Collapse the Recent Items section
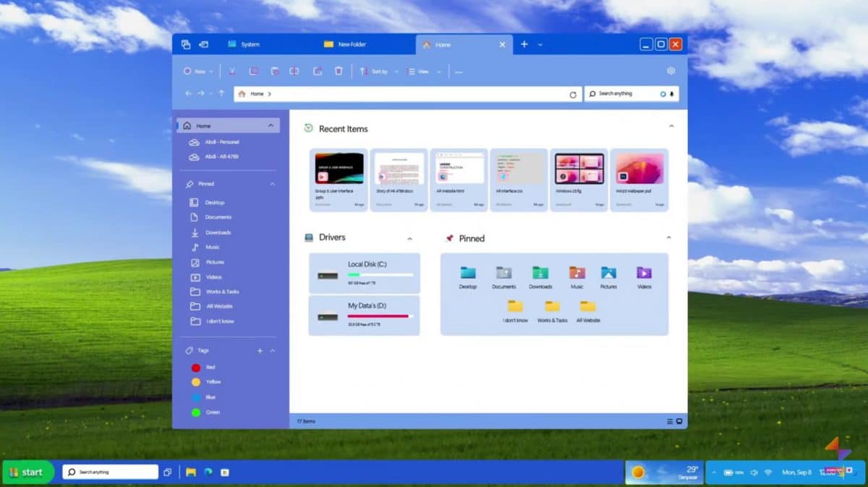Screen dimensions: 868x487 tap(671, 127)
